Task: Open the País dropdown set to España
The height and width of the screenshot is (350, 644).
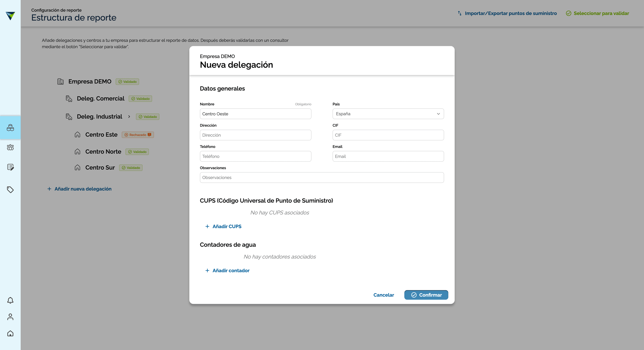Action: [x=388, y=114]
